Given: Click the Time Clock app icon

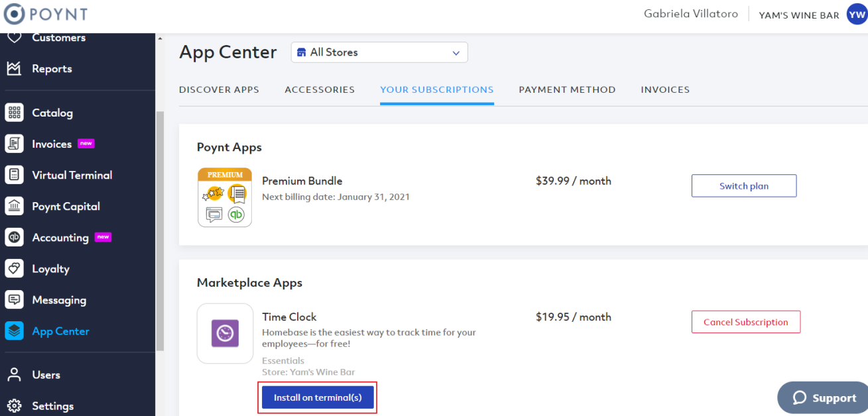Looking at the screenshot, I should [225, 333].
